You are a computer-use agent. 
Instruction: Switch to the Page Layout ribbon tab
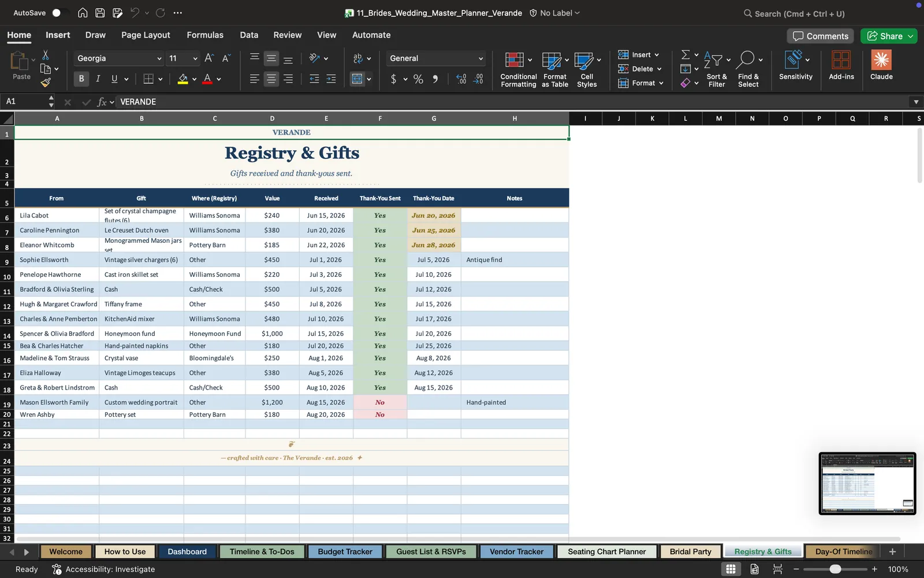[x=146, y=35]
